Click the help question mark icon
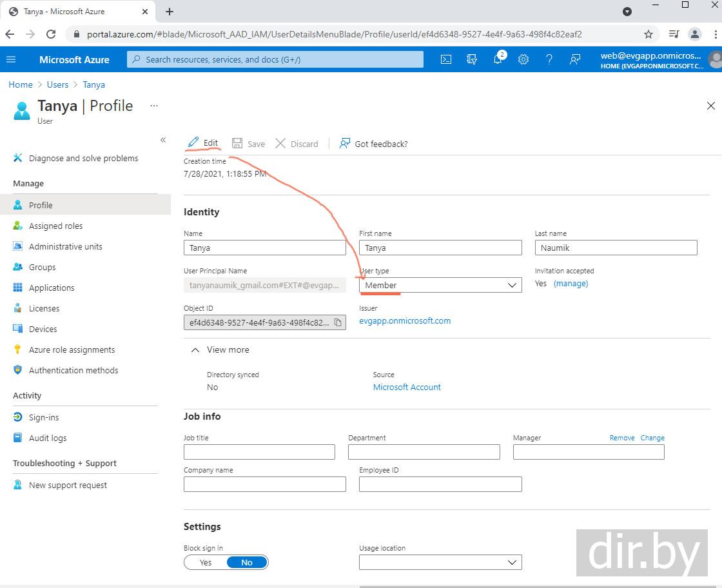 [x=549, y=59]
